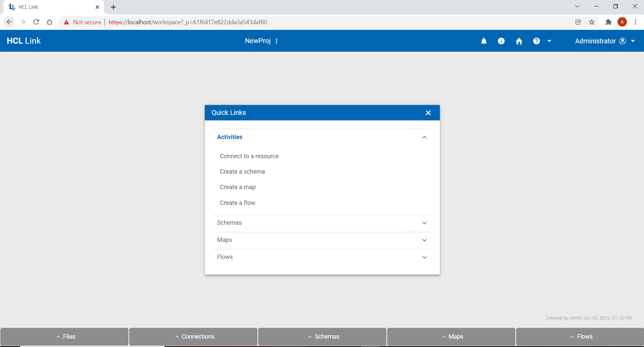Click the Create a flow link
Screen dimensions: 644x347
pyautogui.click(x=237, y=203)
